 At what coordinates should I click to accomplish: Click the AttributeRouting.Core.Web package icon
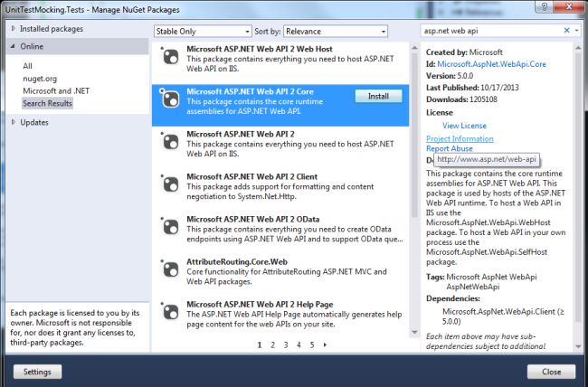[x=171, y=269]
